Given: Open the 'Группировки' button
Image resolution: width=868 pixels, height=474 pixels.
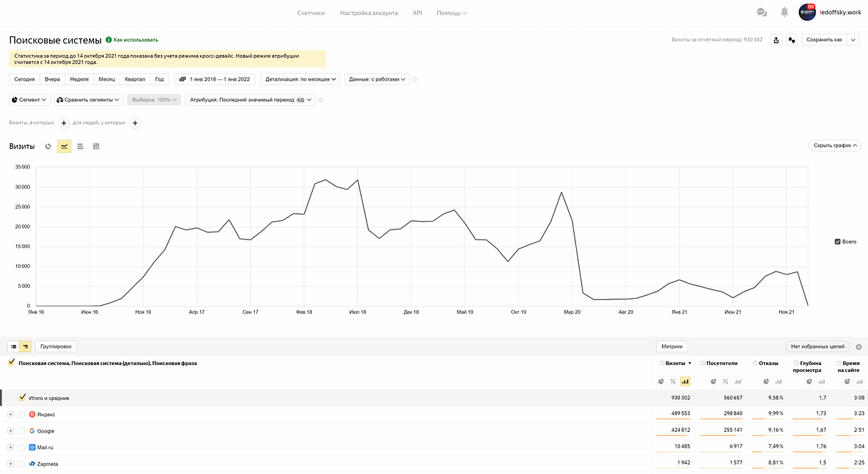Looking at the screenshot, I should point(56,346).
